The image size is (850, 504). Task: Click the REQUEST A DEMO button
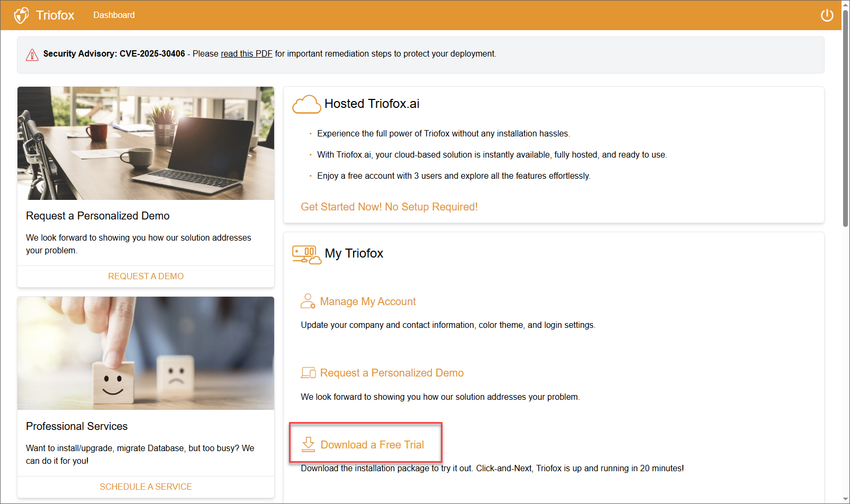click(146, 276)
